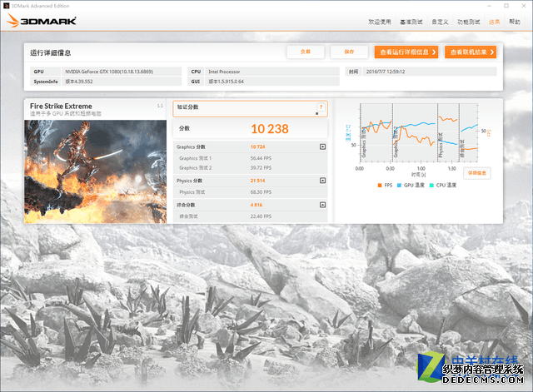Click the question mark help icon beside 验证分数
Viewport: 533px width, 392px height.
321,107
